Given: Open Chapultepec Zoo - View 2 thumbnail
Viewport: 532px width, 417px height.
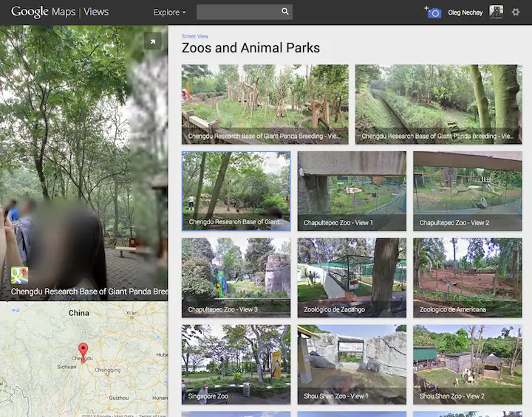Looking at the screenshot, I should click(x=468, y=191).
